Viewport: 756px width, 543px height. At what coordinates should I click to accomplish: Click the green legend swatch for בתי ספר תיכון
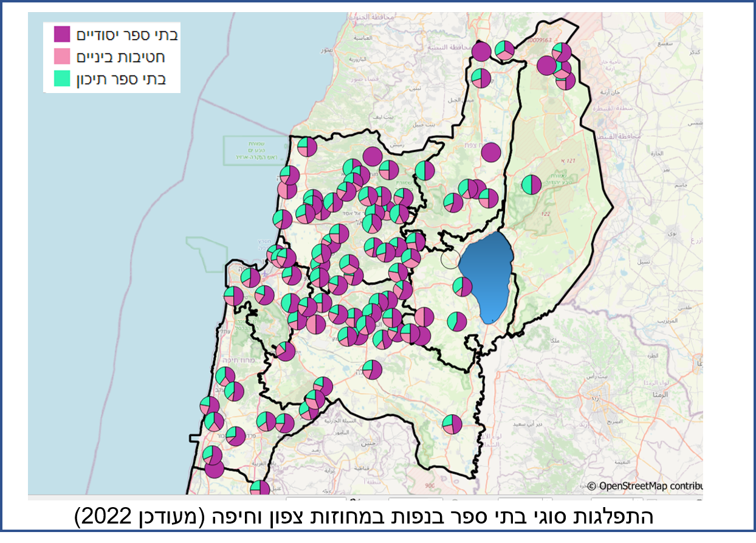62,78
